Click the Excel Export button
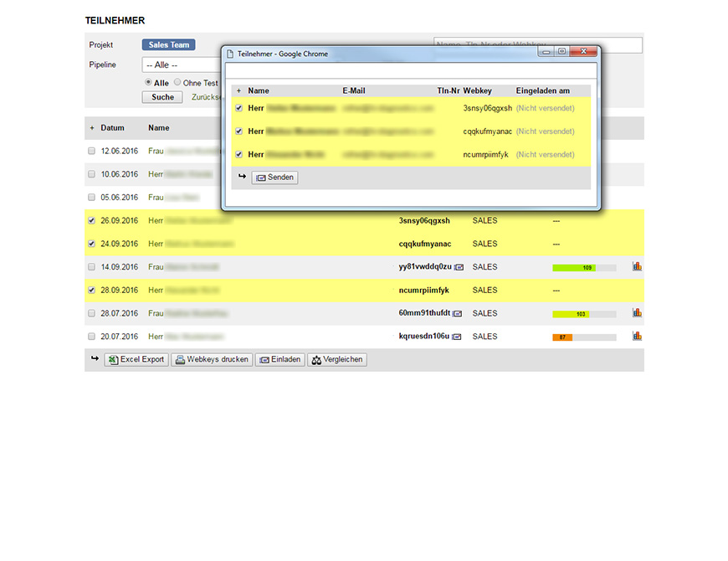The width and height of the screenshot is (728, 561). pos(136,360)
